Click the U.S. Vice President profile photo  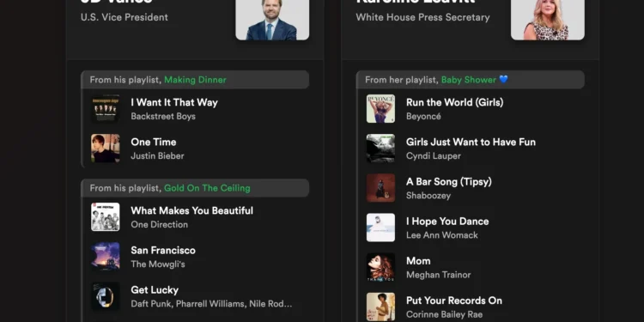272,20
